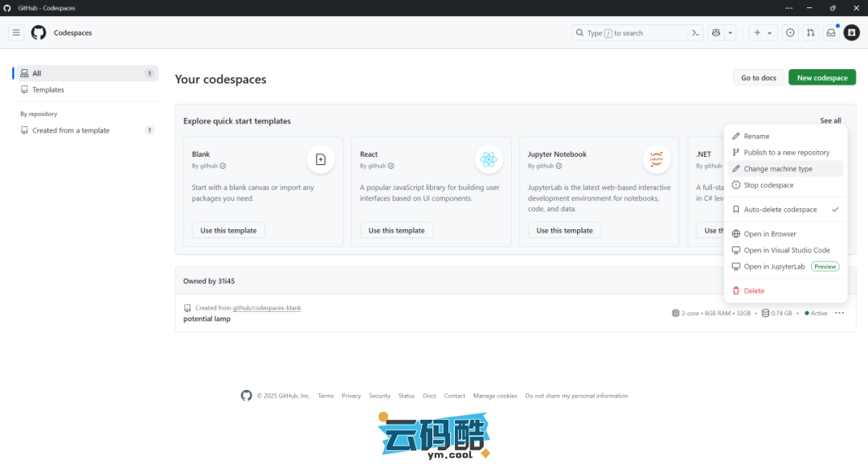Click the New codespace button

point(821,78)
